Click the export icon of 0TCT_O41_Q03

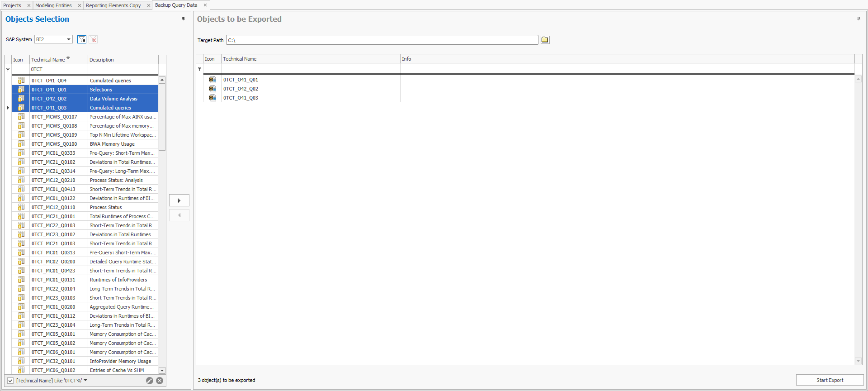[x=212, y=97]
